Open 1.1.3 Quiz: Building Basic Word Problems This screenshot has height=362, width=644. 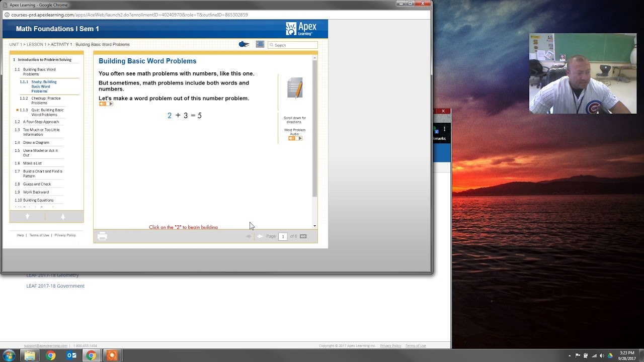pyautogui.click(x=47, y=112)
